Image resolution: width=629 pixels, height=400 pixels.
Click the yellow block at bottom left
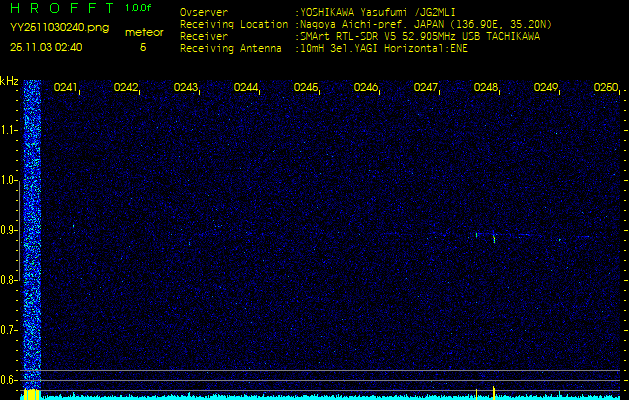(x=31, y=395)
